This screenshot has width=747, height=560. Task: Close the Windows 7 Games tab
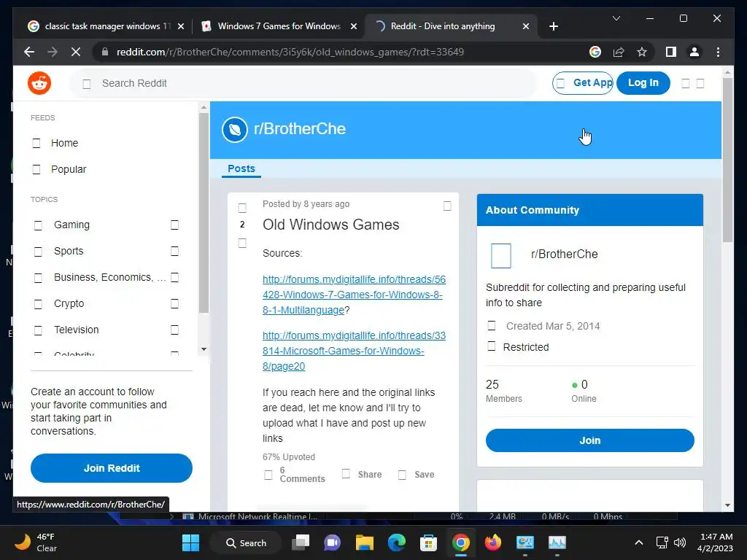click(x=354, y=26)
